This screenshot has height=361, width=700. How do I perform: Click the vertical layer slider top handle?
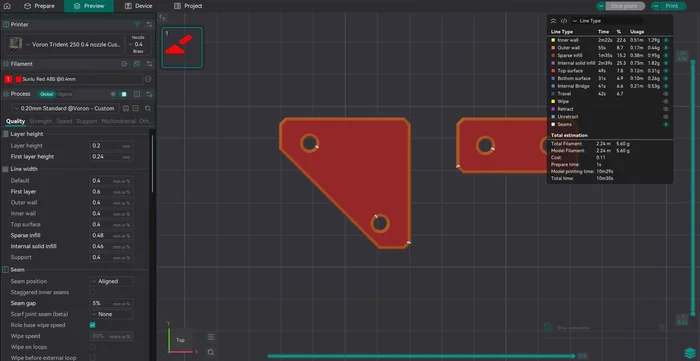click(693, 62)
